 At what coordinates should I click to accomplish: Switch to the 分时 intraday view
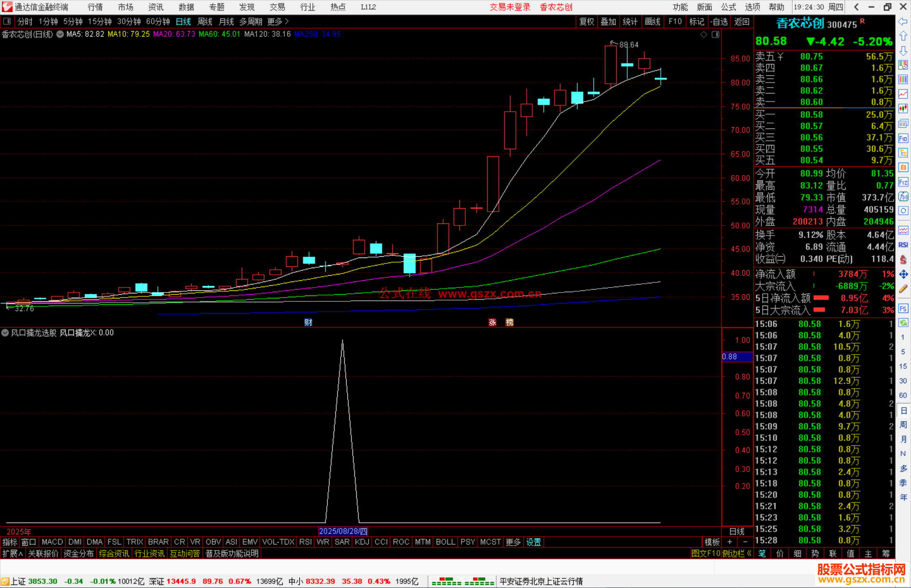[x=25, y=21]
